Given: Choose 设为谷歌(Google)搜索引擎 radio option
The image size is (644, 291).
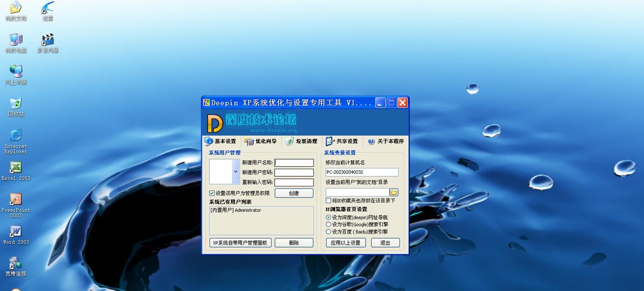Looking at the screenshot, I should (x=328, y=224).
